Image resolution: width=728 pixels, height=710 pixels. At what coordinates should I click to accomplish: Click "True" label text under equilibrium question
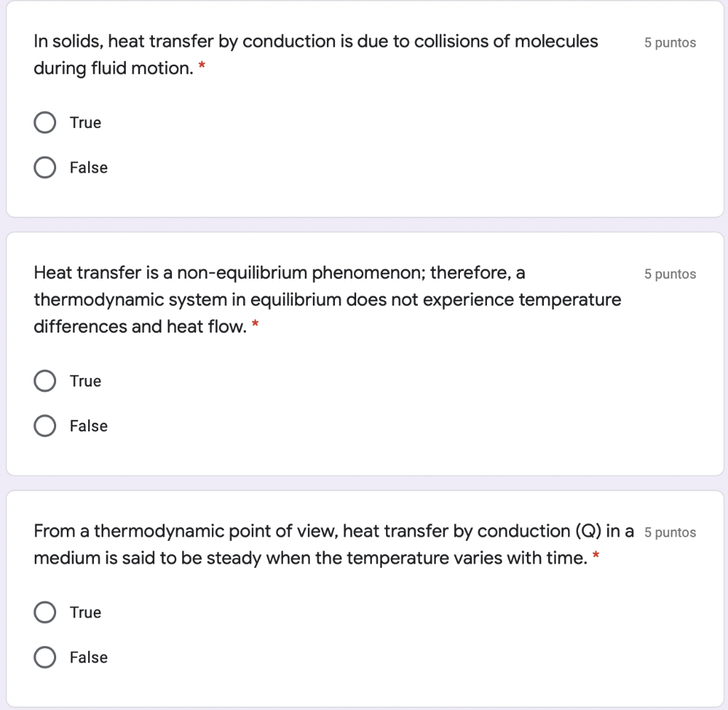point(85,382)
